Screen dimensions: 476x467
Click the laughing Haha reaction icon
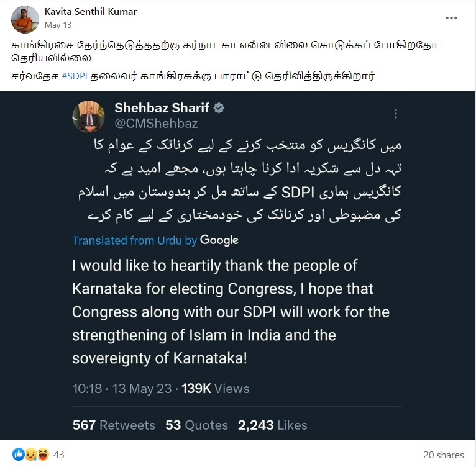(x=42, y=455)
